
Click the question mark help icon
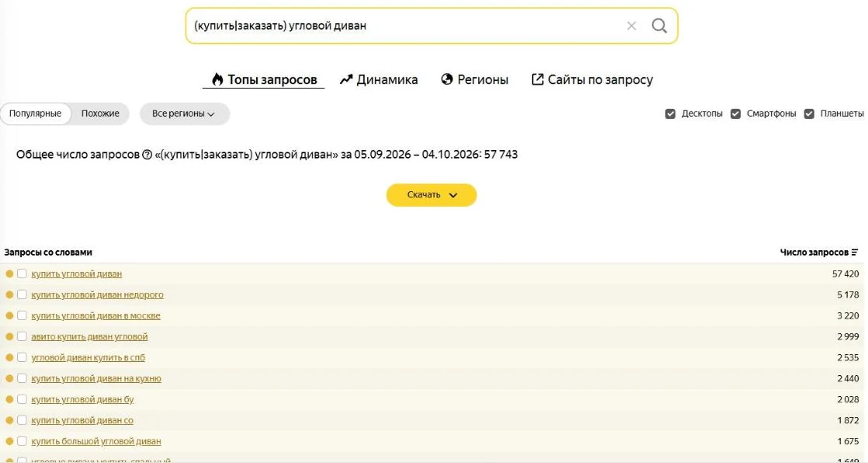click(147, 155)
